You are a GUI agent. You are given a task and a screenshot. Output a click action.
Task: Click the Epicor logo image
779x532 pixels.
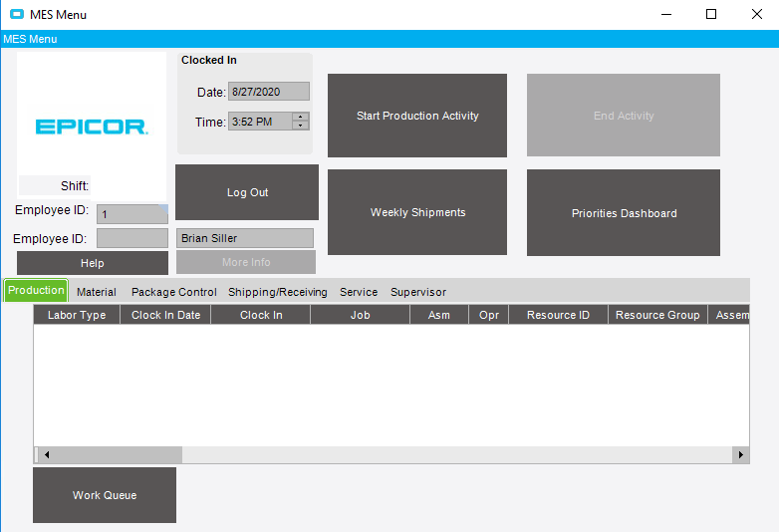pyautogui.click(x=92, y=127)
